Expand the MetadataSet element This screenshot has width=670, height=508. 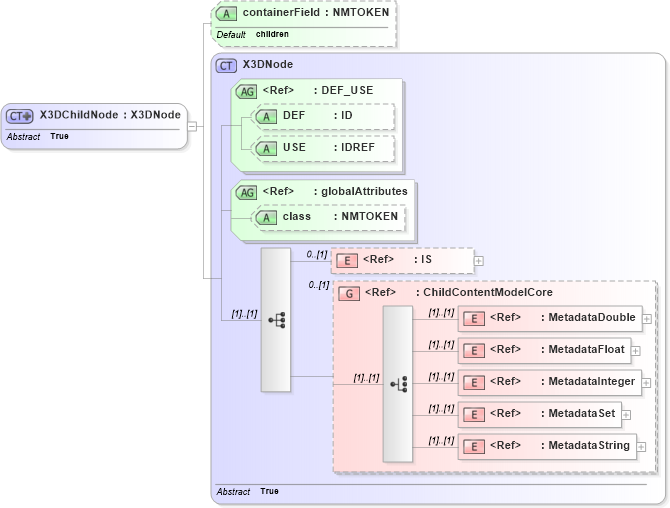pos(626,414)
